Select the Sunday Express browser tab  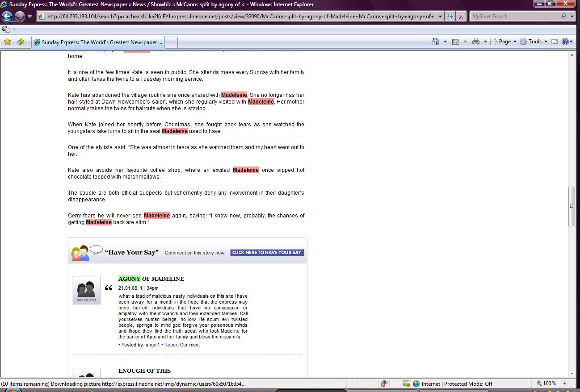[x=98, y=42]
